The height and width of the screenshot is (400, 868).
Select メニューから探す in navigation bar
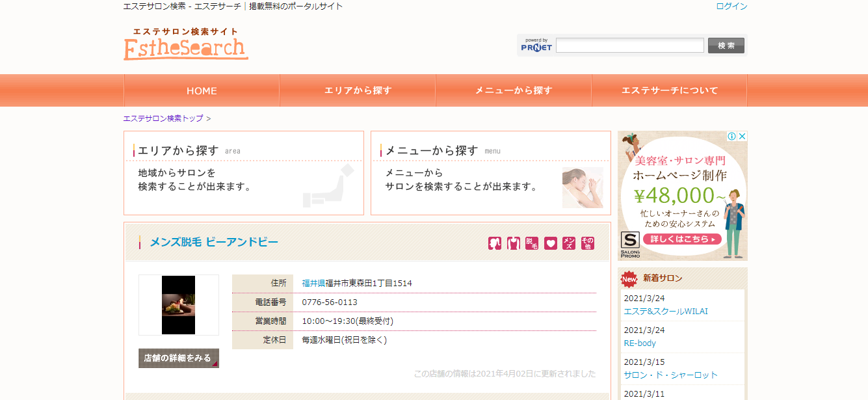(x=514, y=90)
